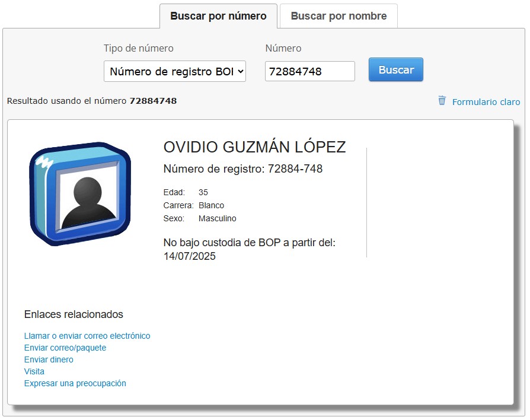Select the Buscar por número tab
The width and height of the screenshot is (530, 420).
(218, 16)
